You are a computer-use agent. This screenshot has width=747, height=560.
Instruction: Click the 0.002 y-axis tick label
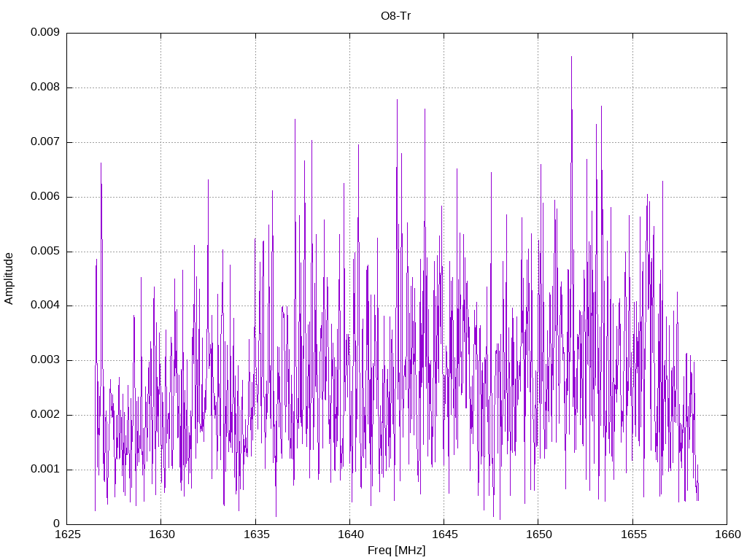coord(45,415)
